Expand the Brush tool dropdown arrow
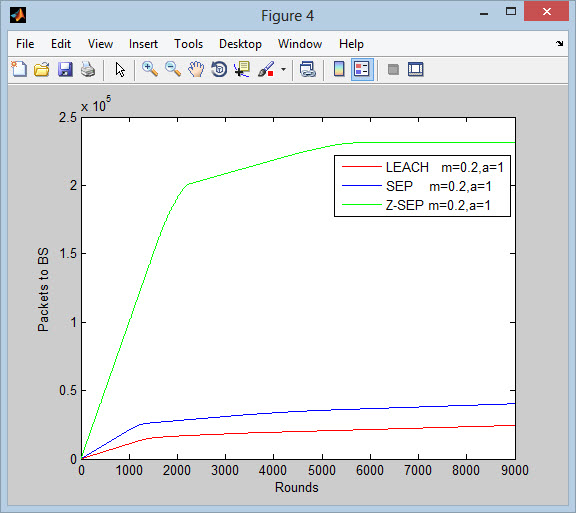576x513 pixels. (283, 69)
